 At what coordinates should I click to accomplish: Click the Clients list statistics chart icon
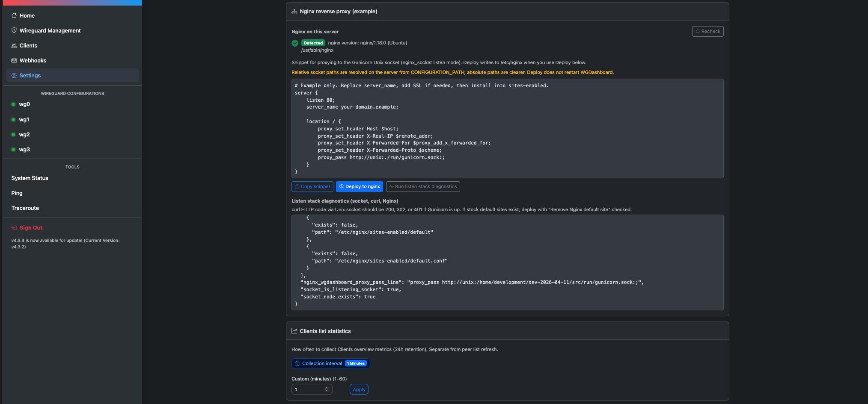(x=294, y=331)
